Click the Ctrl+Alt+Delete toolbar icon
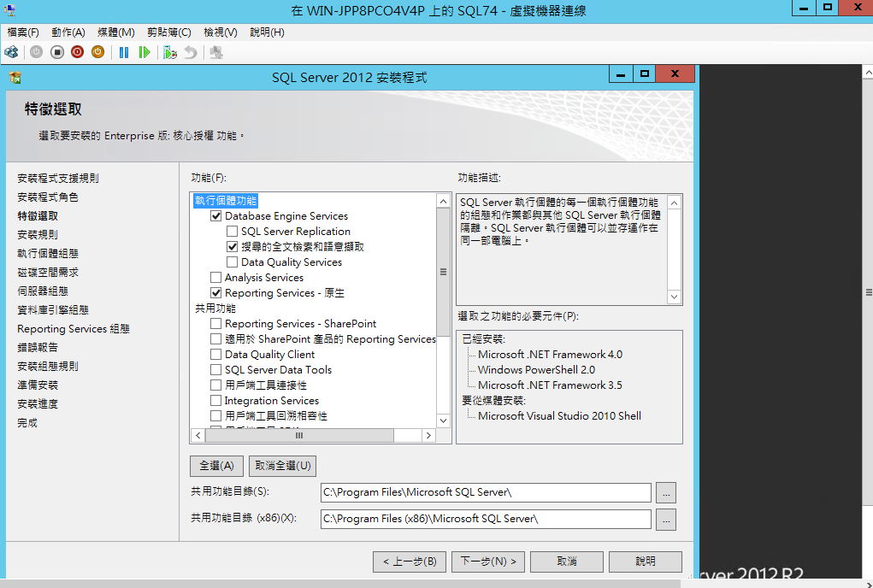The height and width of the screenshot is (588, 873). tap(11, 52)
